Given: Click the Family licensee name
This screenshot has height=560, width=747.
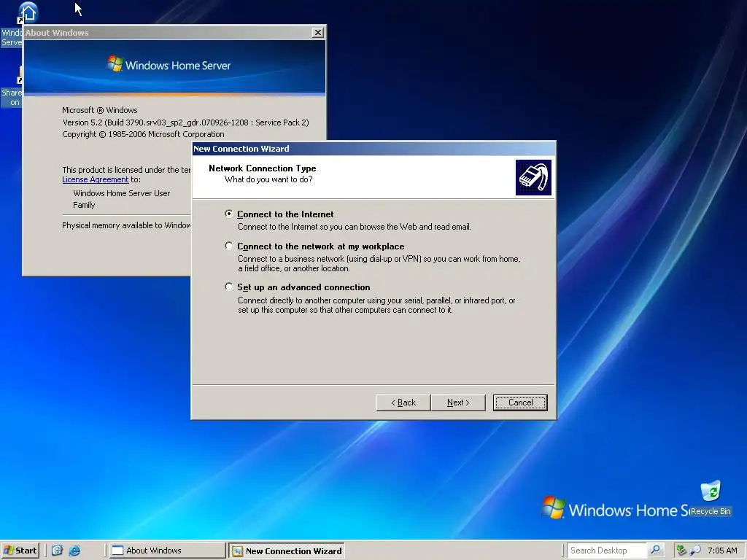Looking at the screenshot, I should [84, 205].
